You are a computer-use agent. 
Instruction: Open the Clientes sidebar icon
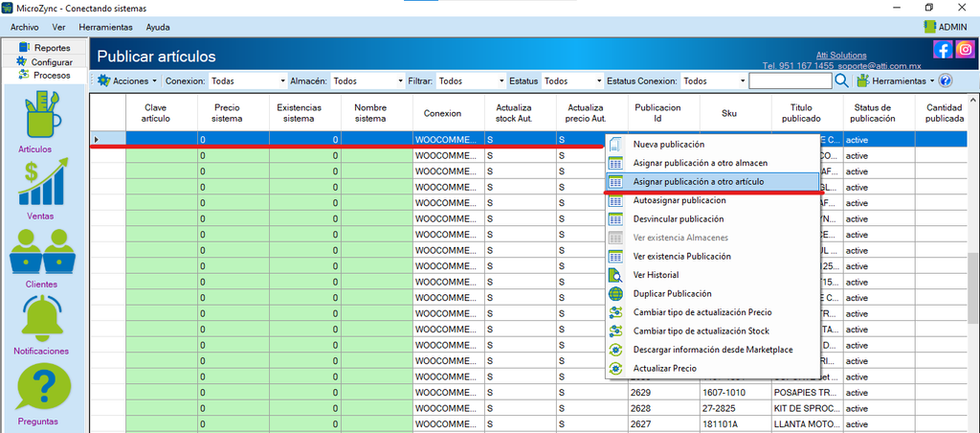(43, 251)
